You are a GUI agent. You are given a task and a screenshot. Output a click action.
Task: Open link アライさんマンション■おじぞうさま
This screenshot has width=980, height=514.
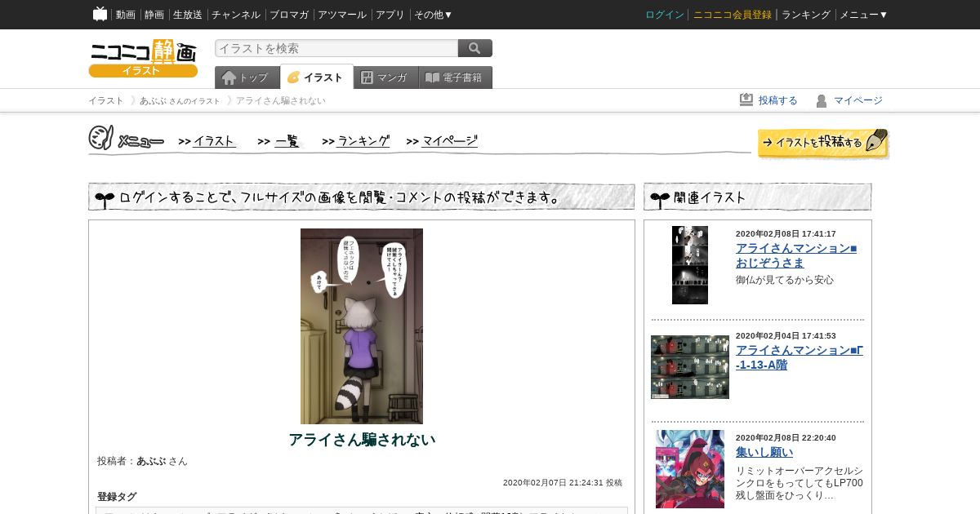[796, 255]
